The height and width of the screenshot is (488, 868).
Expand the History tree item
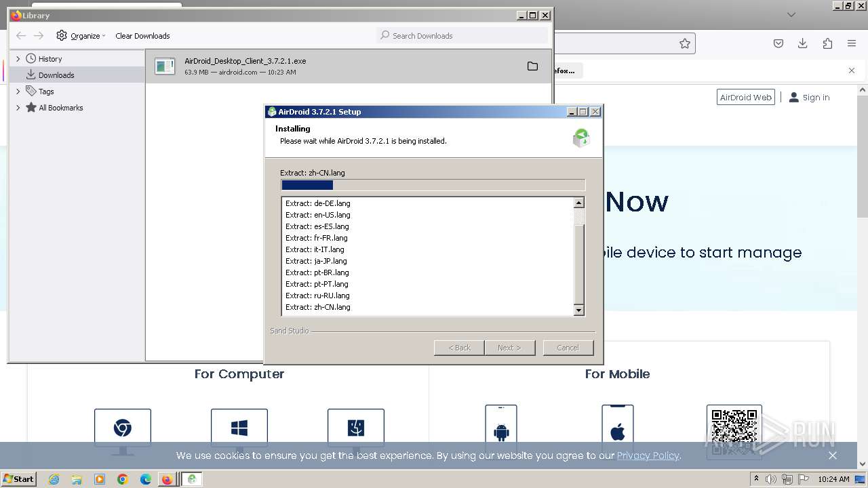pos(18,59)
